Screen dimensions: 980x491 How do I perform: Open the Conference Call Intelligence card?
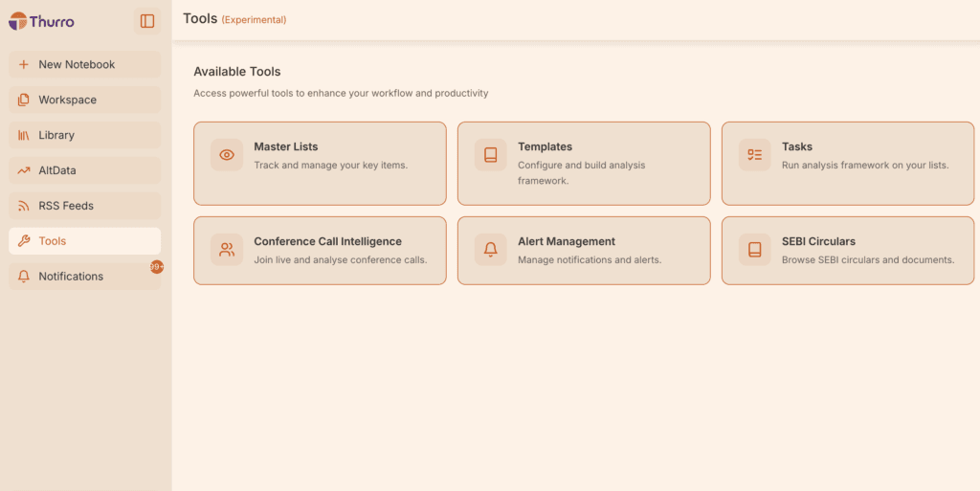pyautogui.click(x=320, y=251)
